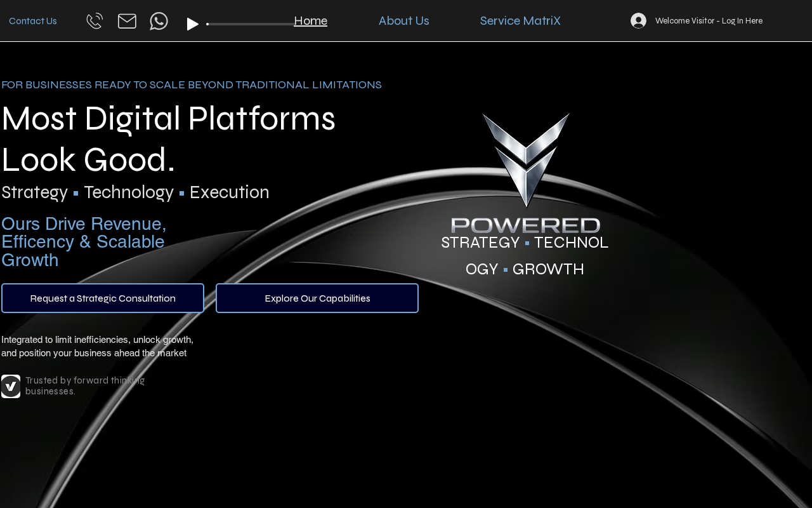Click the user avatar icon
This screenshot has height=508, width=812.
click(638, 21)
